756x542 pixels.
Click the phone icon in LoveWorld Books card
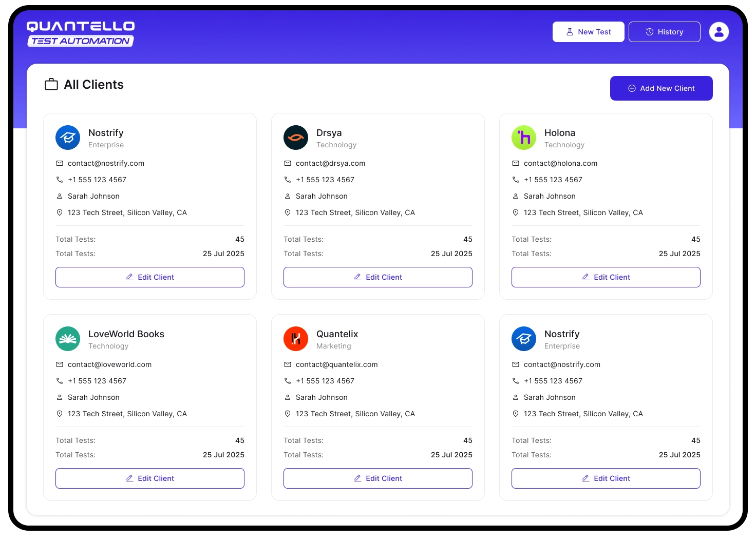(x=60, y=381)
